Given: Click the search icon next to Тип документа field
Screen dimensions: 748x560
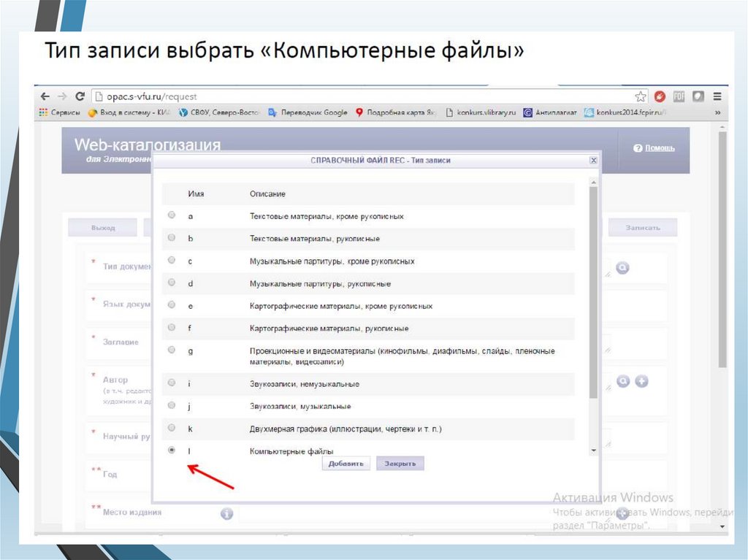Looking at the screenshot, I should tap(622, 268).
